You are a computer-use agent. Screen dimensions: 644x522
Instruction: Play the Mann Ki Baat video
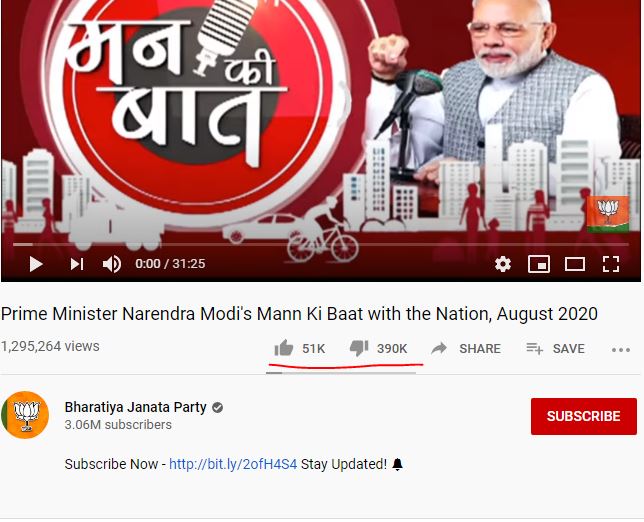pyautogui.click(x=36, y=264)
